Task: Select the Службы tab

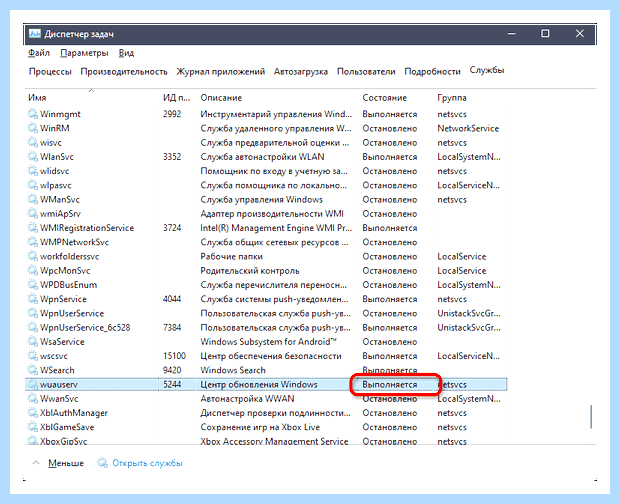Action: click(487, 70)
